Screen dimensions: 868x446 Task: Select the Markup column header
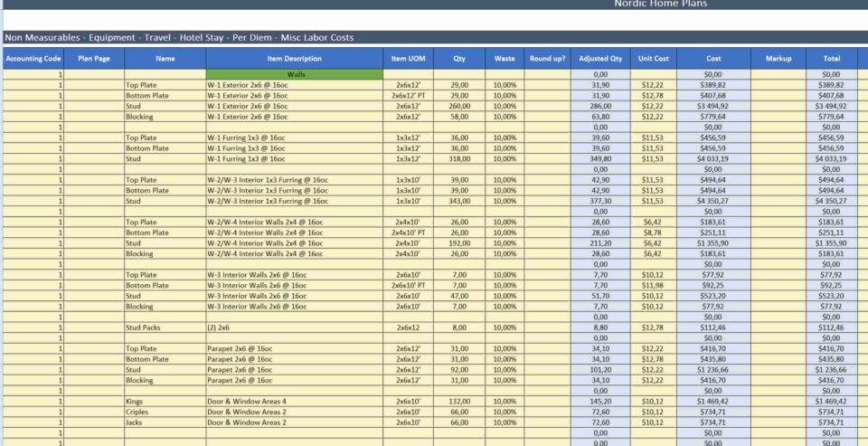tap(778, 59)
